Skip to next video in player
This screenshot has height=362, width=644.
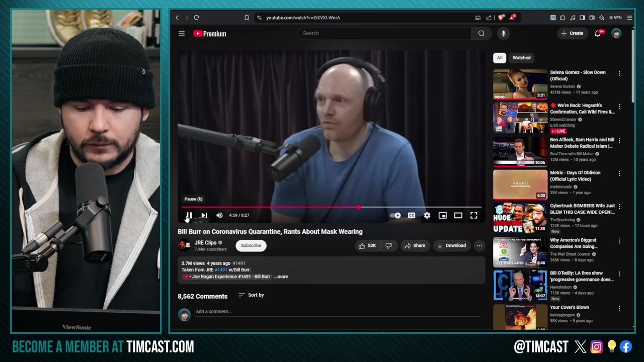(x=204, y=215)
